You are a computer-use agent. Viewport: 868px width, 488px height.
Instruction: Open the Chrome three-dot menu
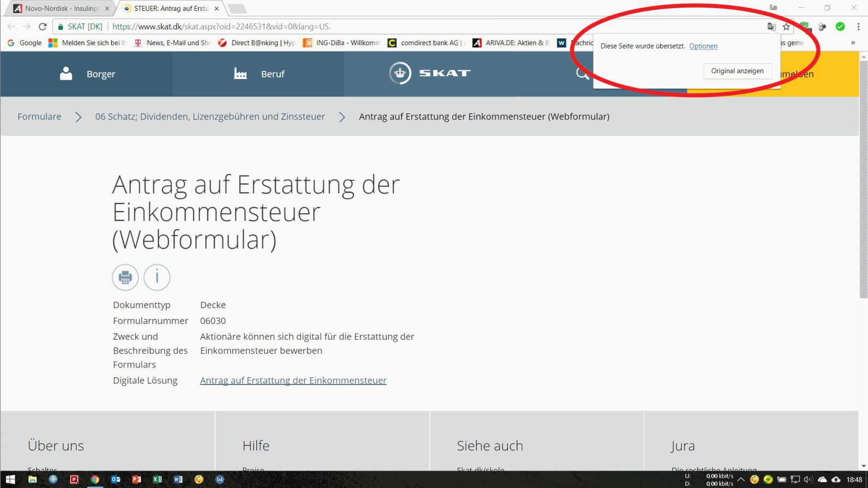click(x=858, y=26)
